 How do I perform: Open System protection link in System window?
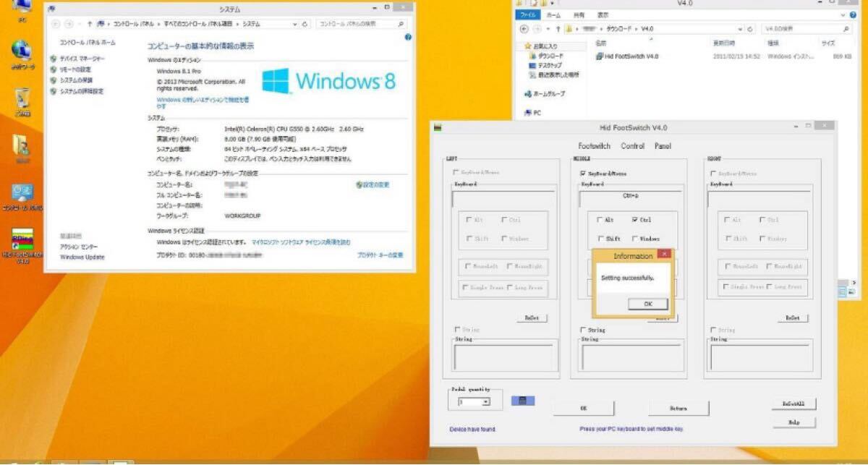77,80
